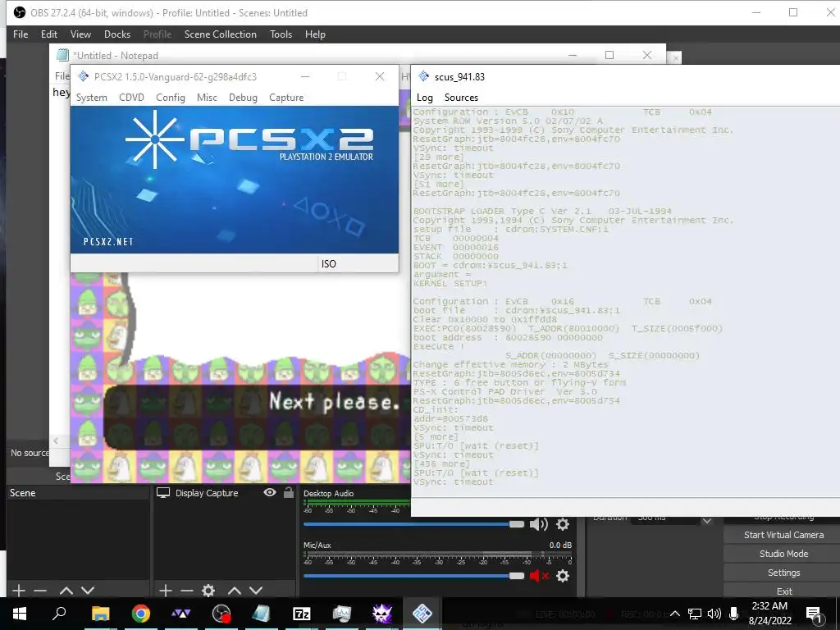
Task: Click Start Virtual Camera button
Action: [783, 535]
